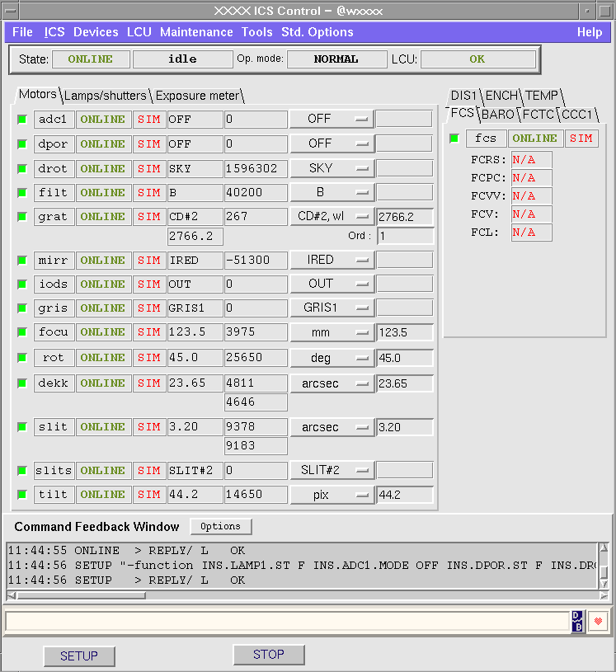Click the focu value field 123.5

coord(405,333)
